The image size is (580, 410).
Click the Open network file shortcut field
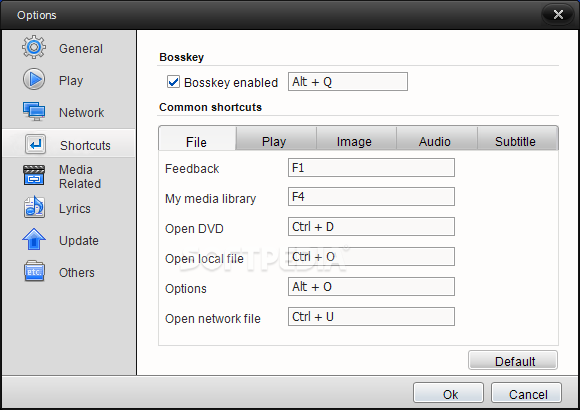371,316
